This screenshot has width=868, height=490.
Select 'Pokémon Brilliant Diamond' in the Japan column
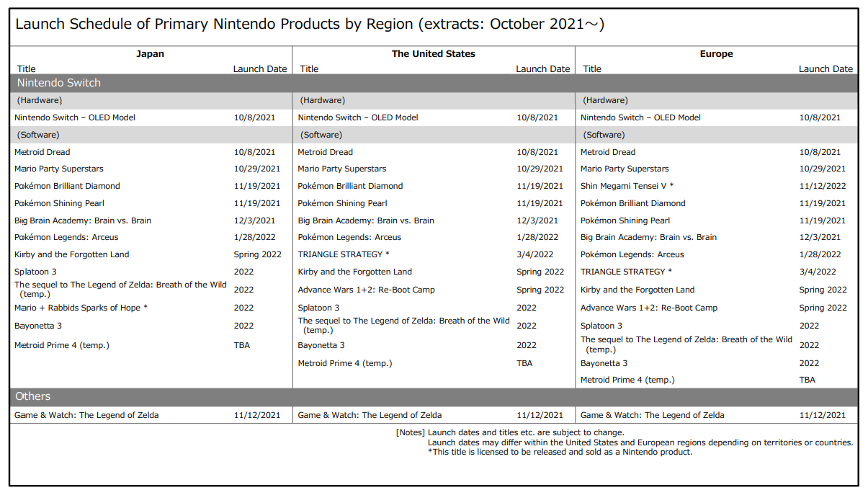[67, 186]
